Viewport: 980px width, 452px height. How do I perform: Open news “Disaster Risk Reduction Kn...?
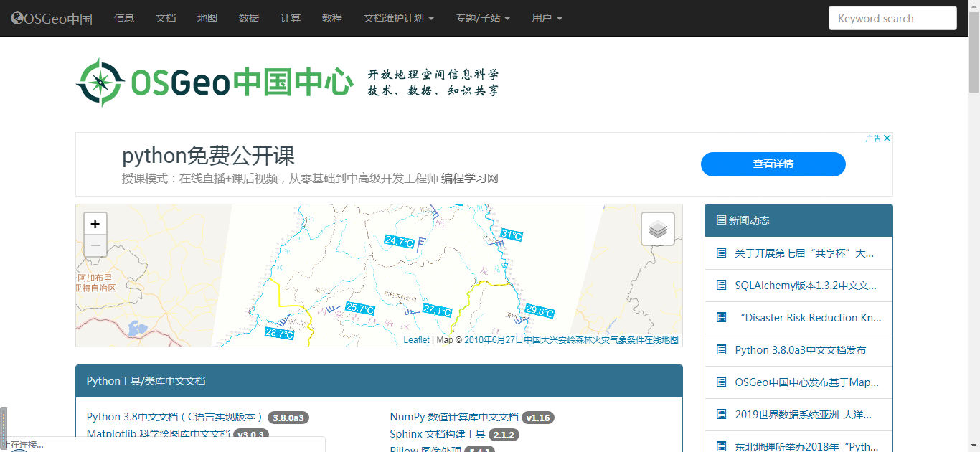(810, 317)
